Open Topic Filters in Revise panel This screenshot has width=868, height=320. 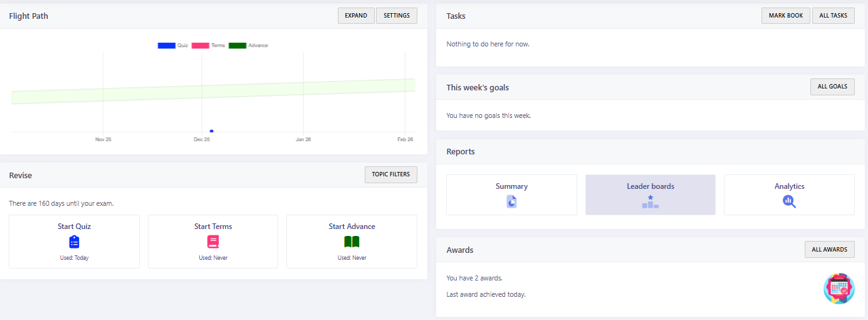pyautogui.click(x=391, y=174)
